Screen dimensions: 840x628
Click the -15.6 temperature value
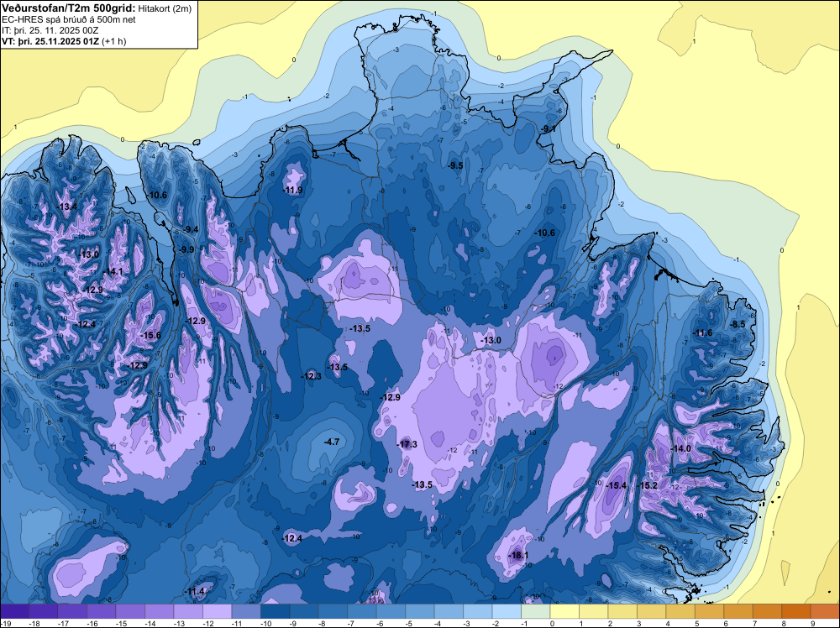point(151,335)
